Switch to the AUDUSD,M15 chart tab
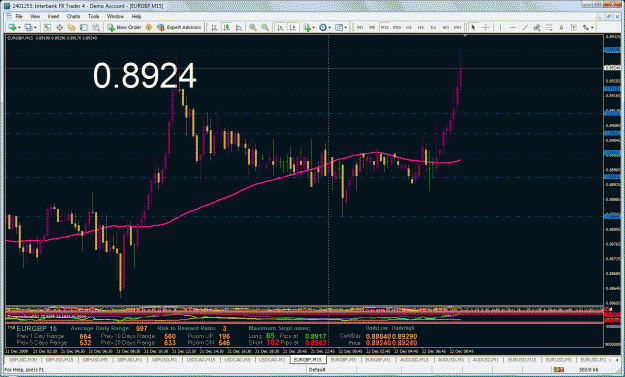 pos(415,359)
